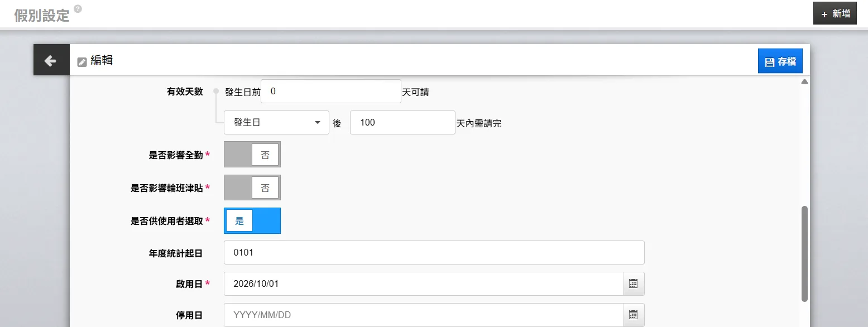Click the back arrow icon
The height and width of the screenshot is (327, 868).
pos(51,60)
